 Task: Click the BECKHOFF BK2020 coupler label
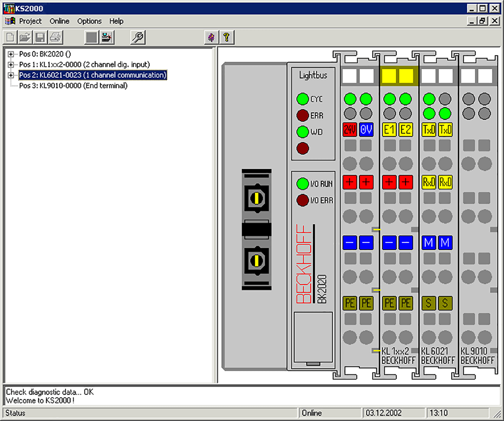click(x=311, y=264)
